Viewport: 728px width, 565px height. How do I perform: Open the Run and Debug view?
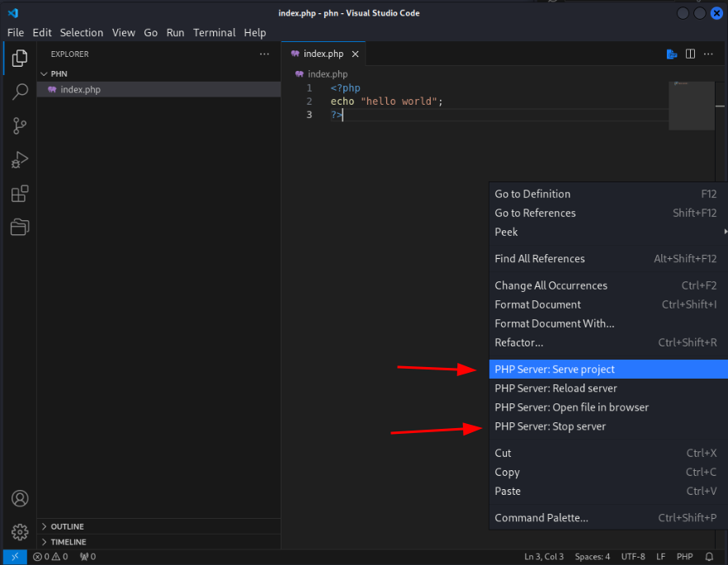[20, 159]
